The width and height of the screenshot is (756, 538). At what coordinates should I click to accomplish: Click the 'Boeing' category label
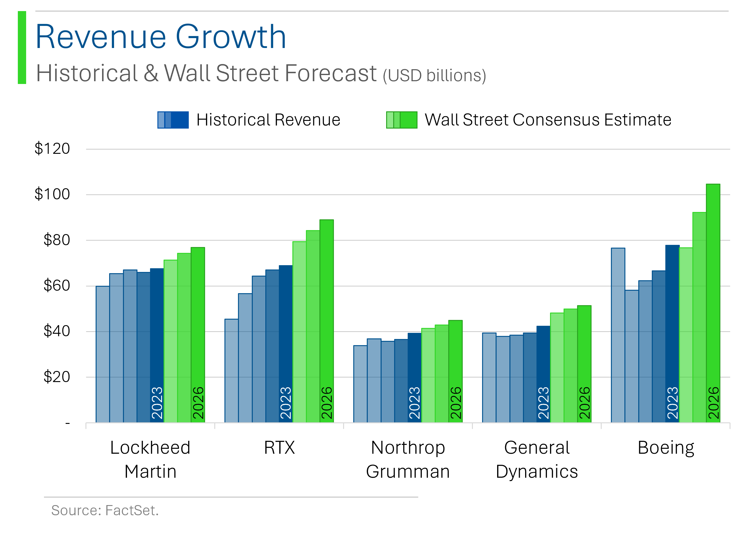coord(666,448)
